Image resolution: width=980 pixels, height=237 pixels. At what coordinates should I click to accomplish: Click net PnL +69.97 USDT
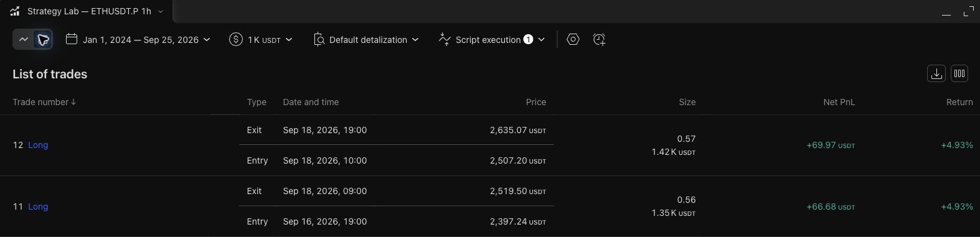coord(831,145)
